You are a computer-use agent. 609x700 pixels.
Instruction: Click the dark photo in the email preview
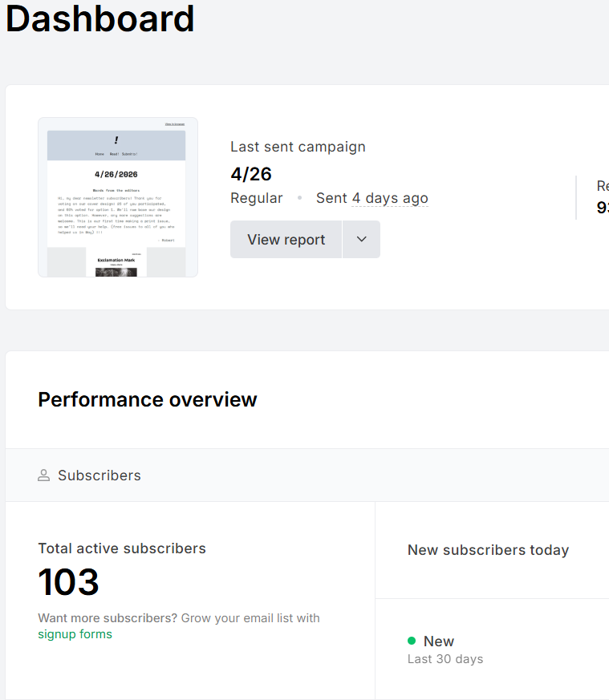point(116,273)
